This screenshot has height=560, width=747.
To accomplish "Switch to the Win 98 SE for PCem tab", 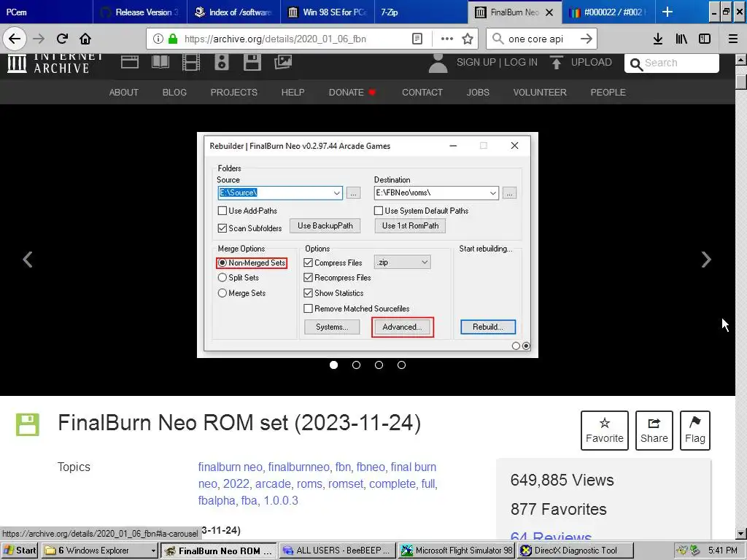I will tap(328, 12).
